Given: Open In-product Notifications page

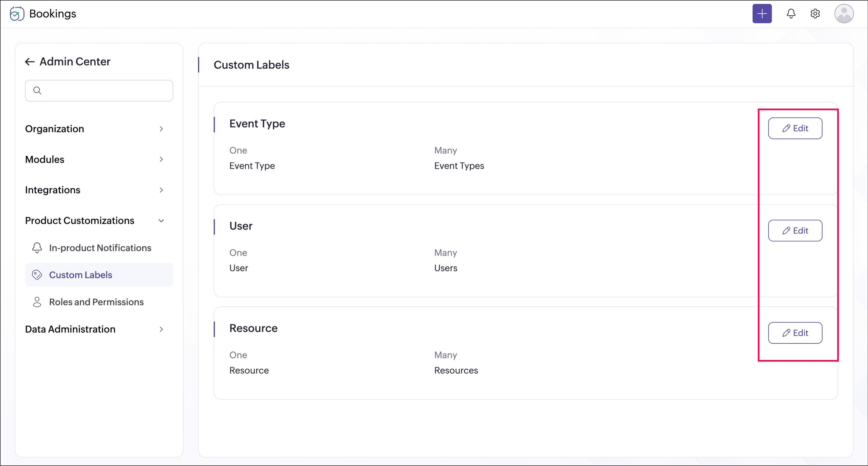Looking at the screenshot, I should point(99,248).
